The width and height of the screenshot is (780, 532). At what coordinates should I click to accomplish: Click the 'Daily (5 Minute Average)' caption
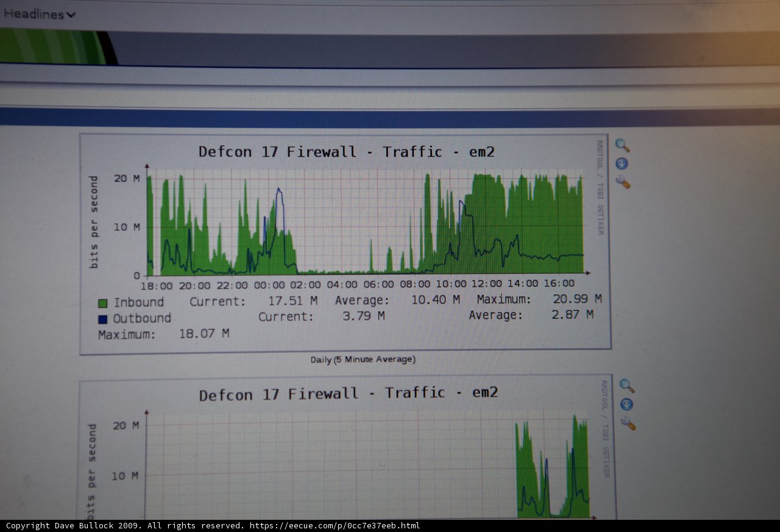pos(363,360)
